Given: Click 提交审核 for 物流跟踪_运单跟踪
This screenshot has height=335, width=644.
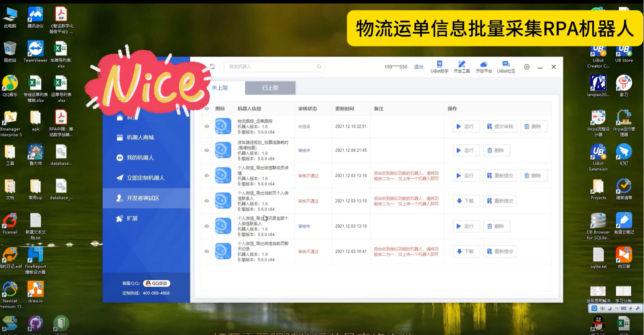Looking at the screenshot, I should pos(500,126).
